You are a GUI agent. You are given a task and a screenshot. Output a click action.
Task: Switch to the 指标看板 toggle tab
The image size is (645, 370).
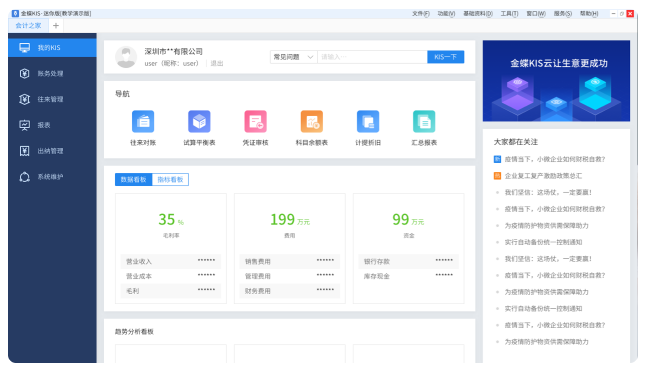170,179
